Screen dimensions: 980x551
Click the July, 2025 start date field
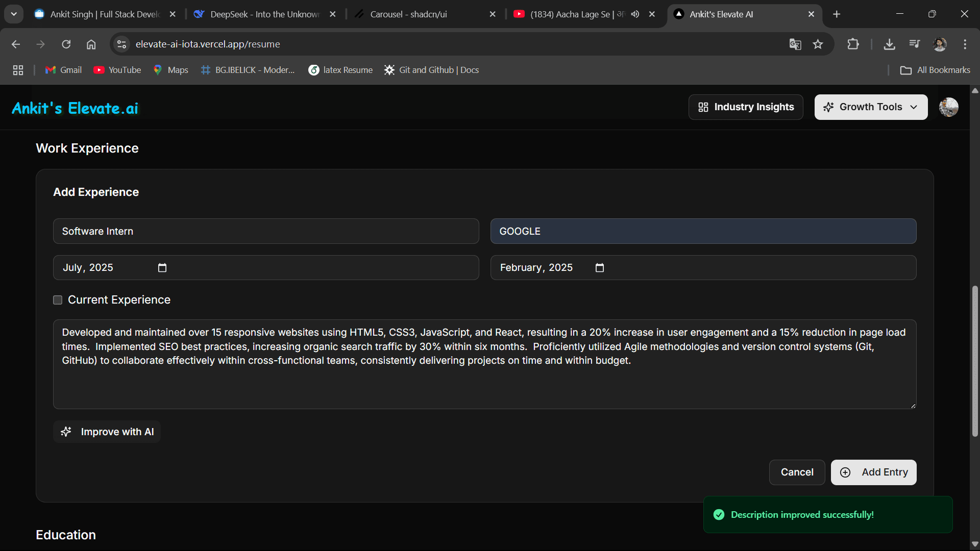click(266, 268)
